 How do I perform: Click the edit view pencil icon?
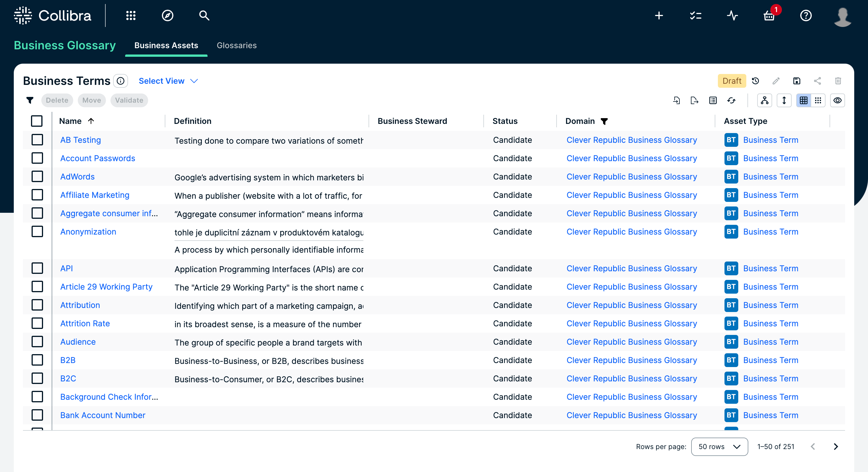(776, 81)
